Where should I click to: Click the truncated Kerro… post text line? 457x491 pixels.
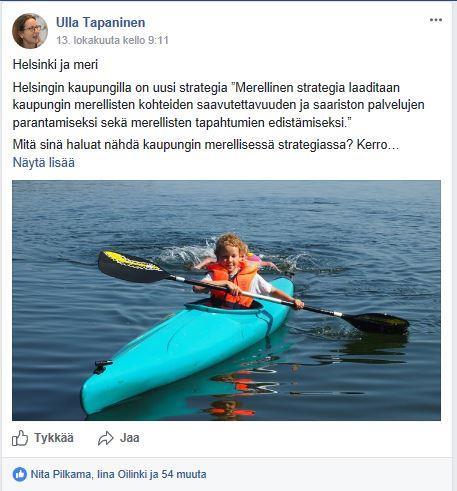pyautogui.click(x=206, y=145)
